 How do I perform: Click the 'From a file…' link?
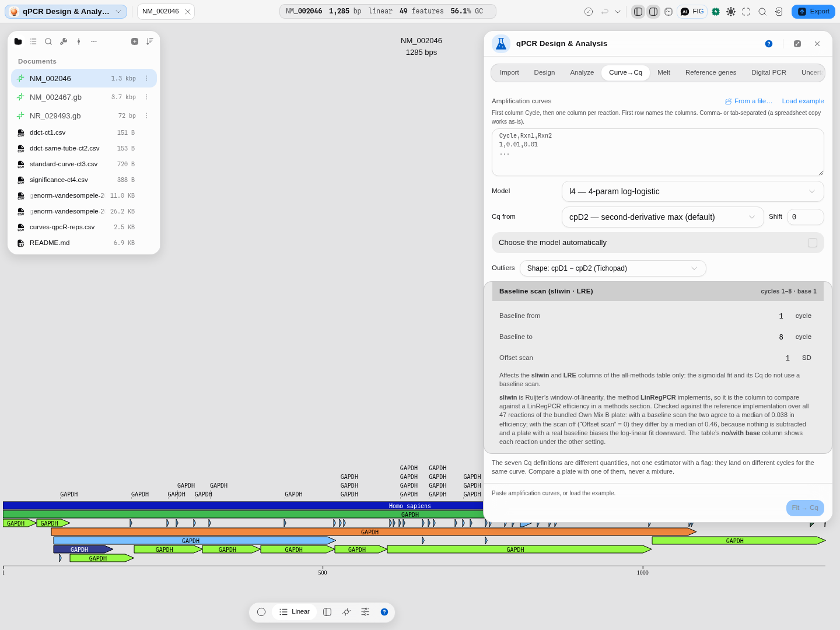tap(748, 101)
